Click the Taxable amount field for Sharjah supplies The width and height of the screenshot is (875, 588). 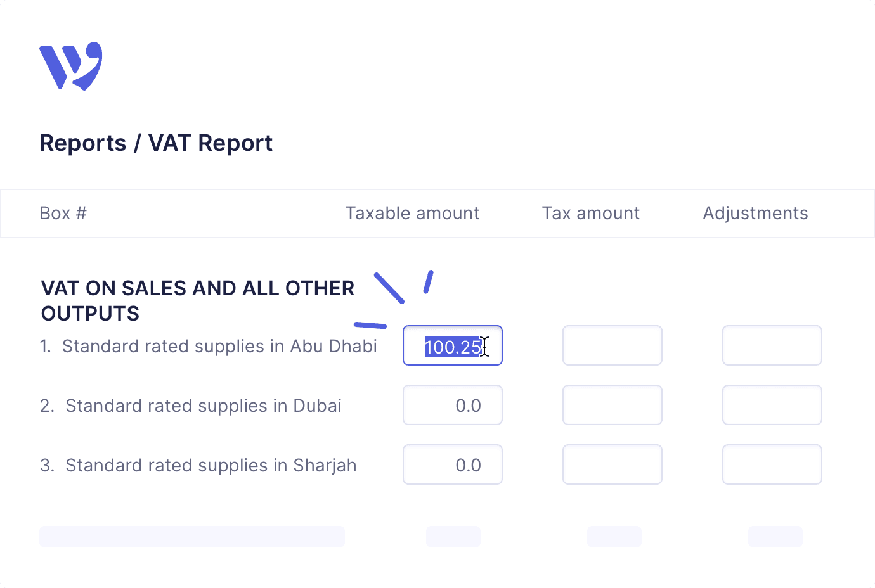click(x=452, y=464)
